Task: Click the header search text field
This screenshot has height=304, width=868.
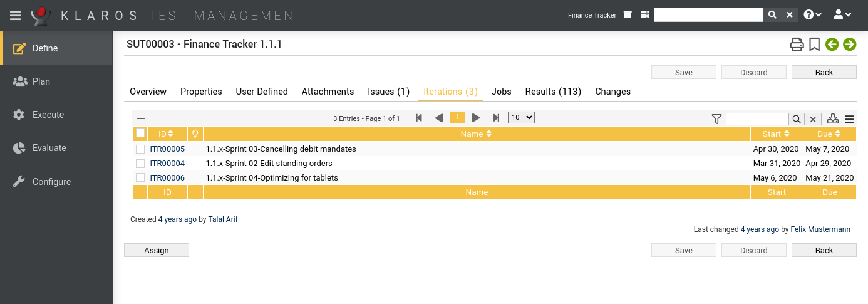Action: point(708,15)
